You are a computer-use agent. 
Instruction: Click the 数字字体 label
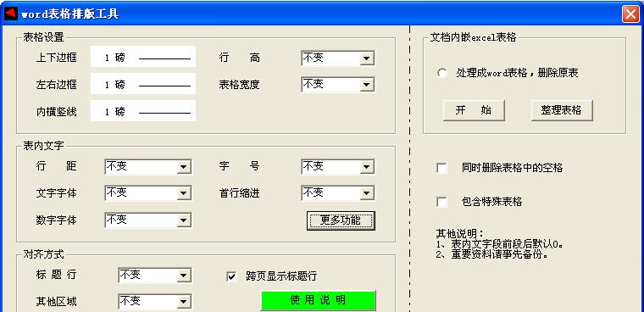click(56, 220)
